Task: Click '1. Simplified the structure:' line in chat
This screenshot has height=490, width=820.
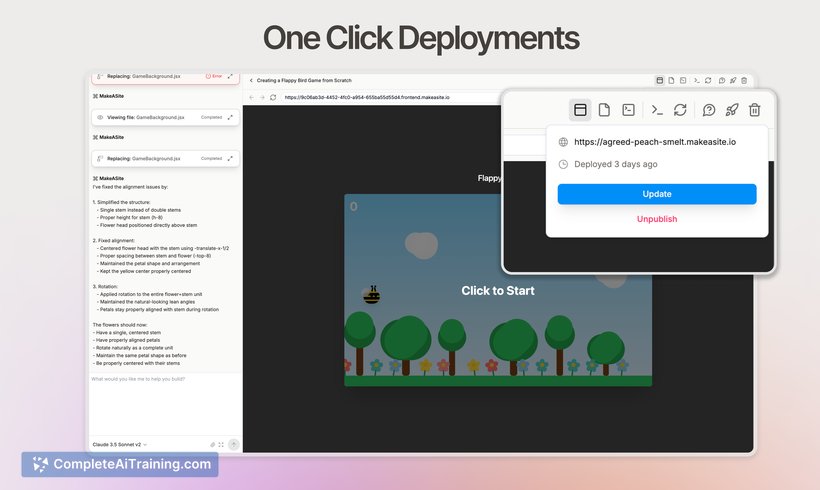Action: pyautogui.click(x=121, y=202)
